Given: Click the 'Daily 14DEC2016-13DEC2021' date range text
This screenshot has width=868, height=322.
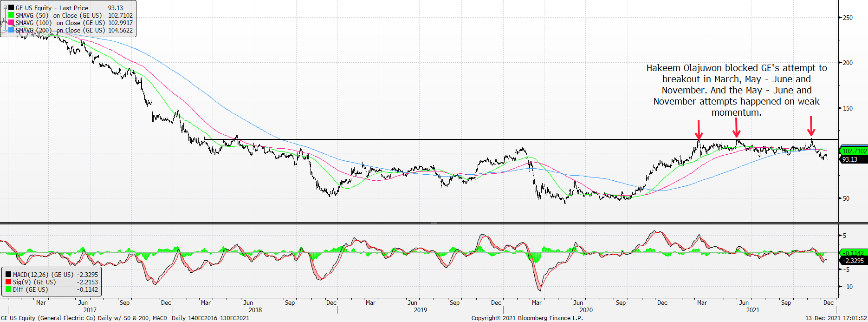Looking at the screenshot, I should 210,318.
